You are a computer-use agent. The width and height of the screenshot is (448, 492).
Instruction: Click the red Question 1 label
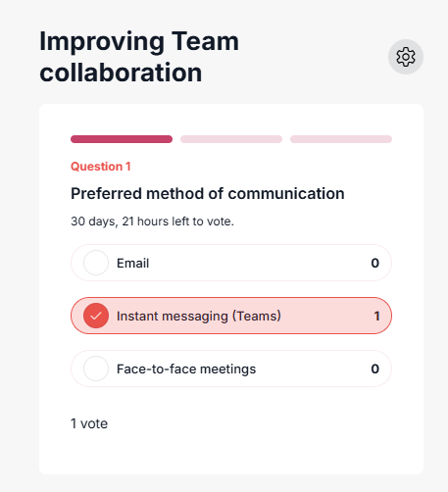tap(101, 167)
